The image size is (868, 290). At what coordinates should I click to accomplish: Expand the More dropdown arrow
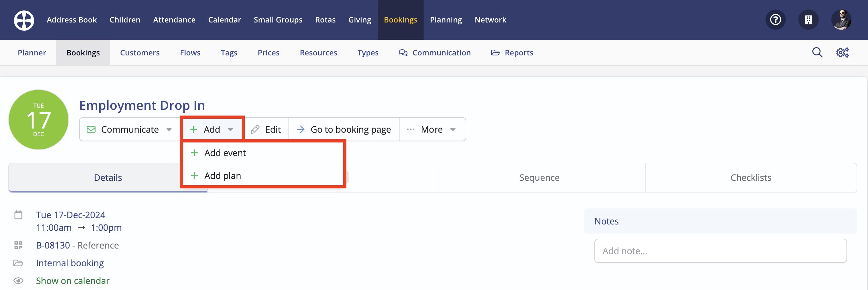coord(453,129)
